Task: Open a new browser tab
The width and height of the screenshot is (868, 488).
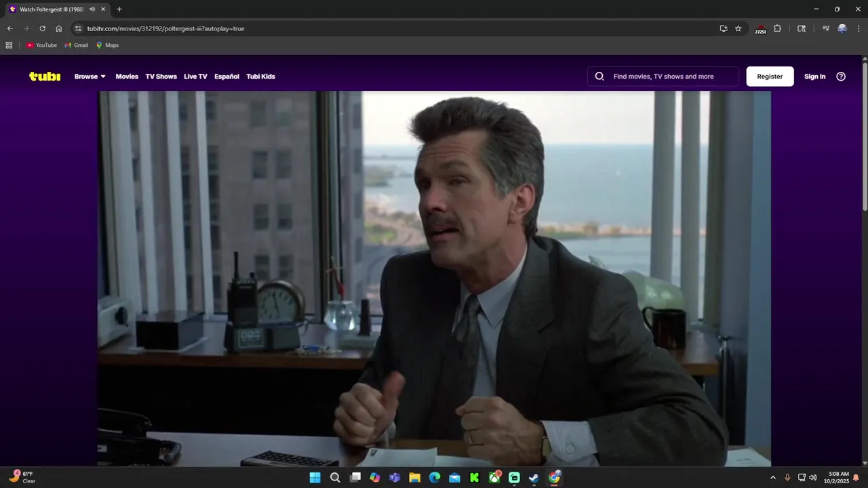Action: click(x=119, y=9)
